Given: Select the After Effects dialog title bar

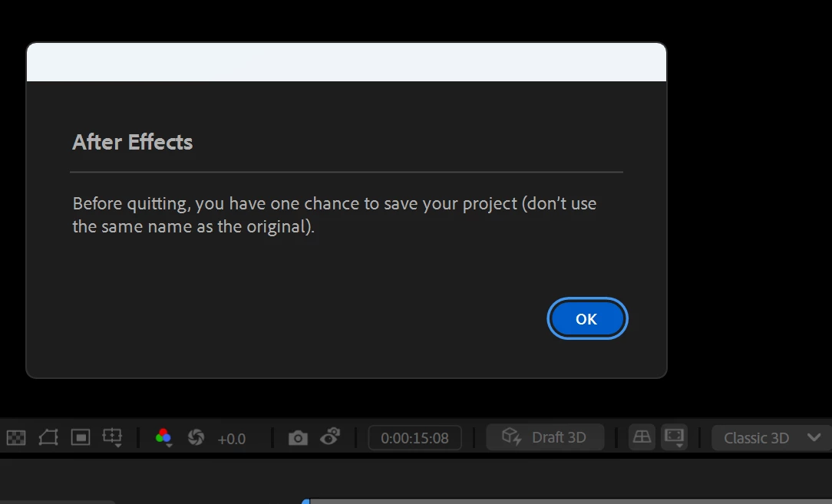Looking at the screenshot, I should (346, 62).
